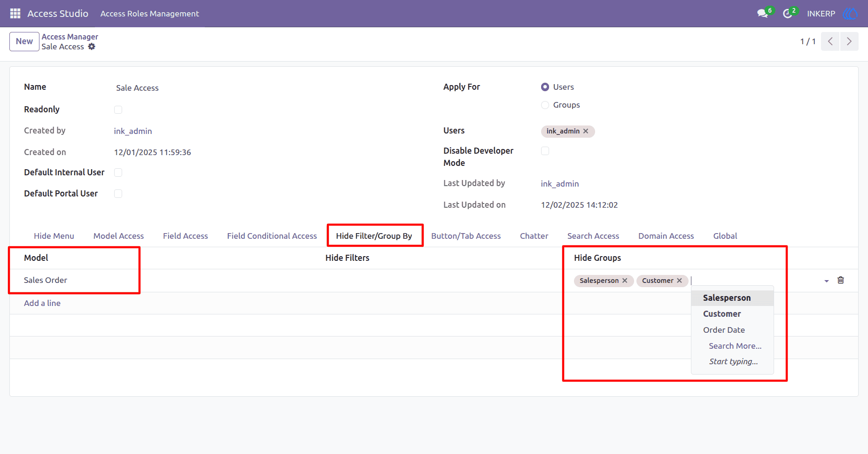The image size is (868, 454).
Task: Open the Hide Menu tab
Action: coord(54,236)
